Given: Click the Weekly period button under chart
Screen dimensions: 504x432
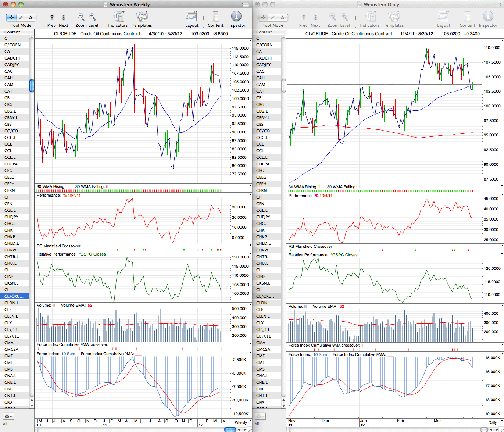Looking at the screenshot, I should pos(241,422).
